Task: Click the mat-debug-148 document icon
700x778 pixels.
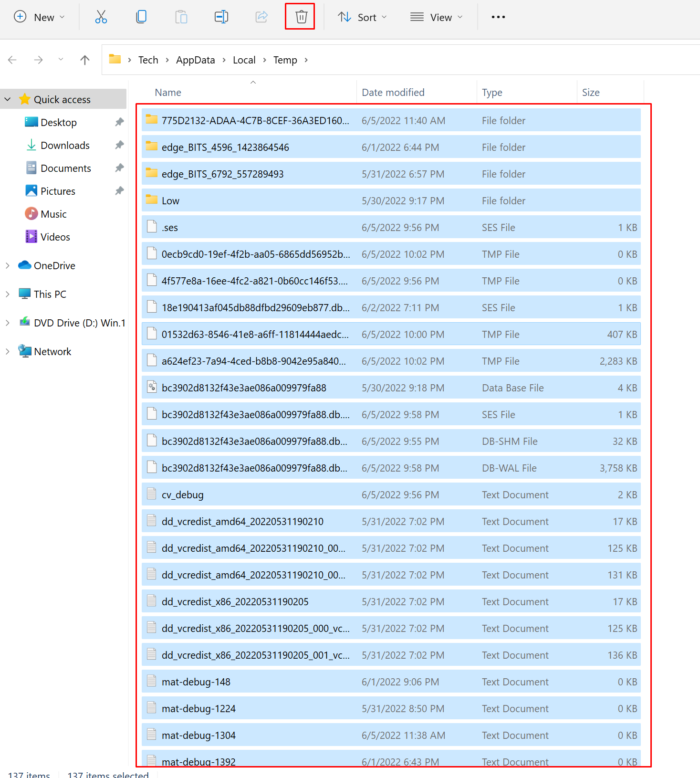Action: [x=152, y=681]
